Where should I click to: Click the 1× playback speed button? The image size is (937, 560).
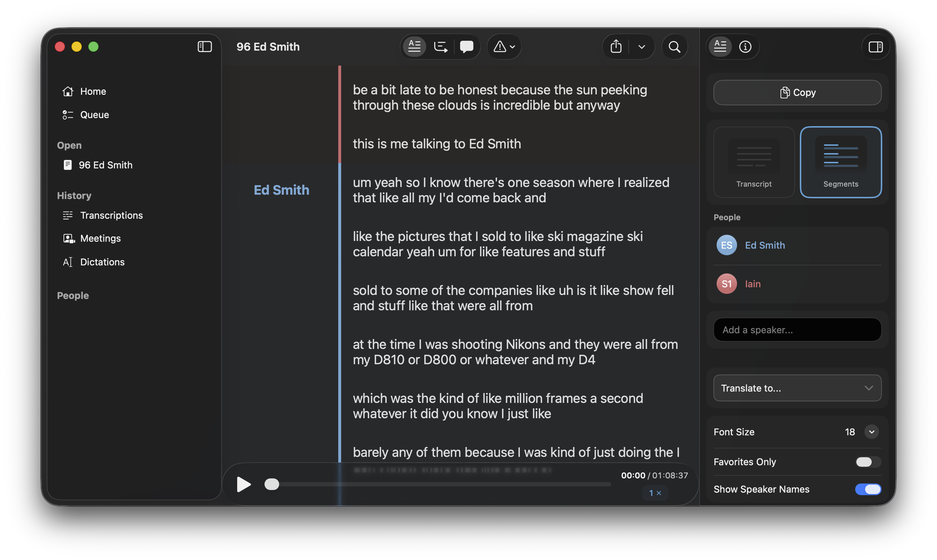pos(655,493)
